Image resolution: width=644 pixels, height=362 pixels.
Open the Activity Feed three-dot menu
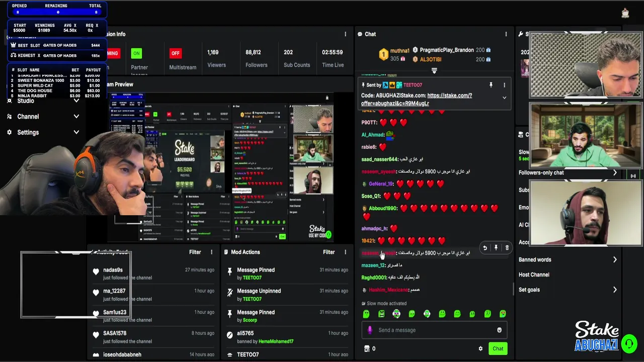coord(211,252)
